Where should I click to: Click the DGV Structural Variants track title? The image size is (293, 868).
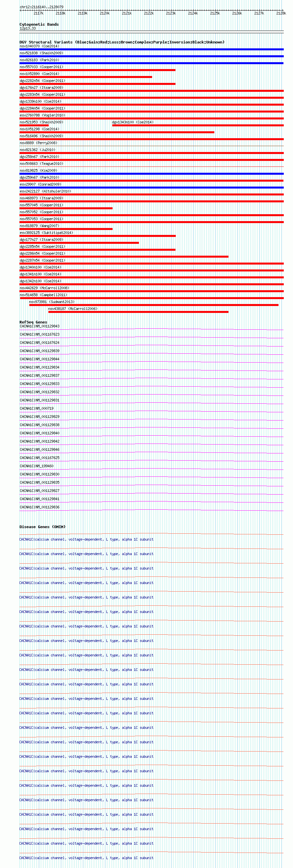[122, 42]
